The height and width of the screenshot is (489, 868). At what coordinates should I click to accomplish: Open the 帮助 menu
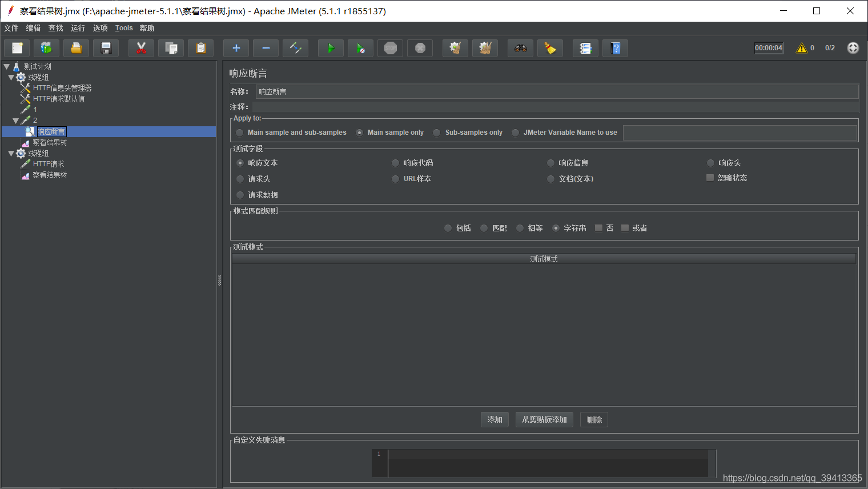tap(147, 28)
